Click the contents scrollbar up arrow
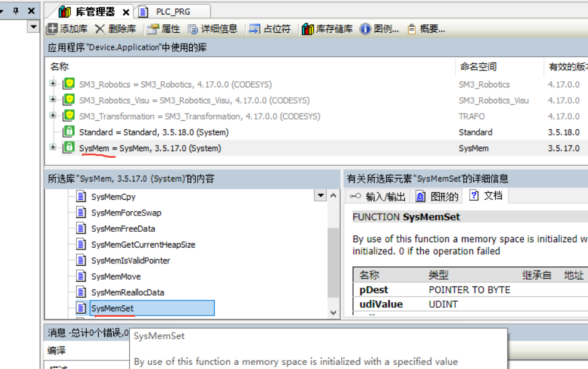Image resolution: width=588 pixels, height=369 pixels. tap(333, 195)
